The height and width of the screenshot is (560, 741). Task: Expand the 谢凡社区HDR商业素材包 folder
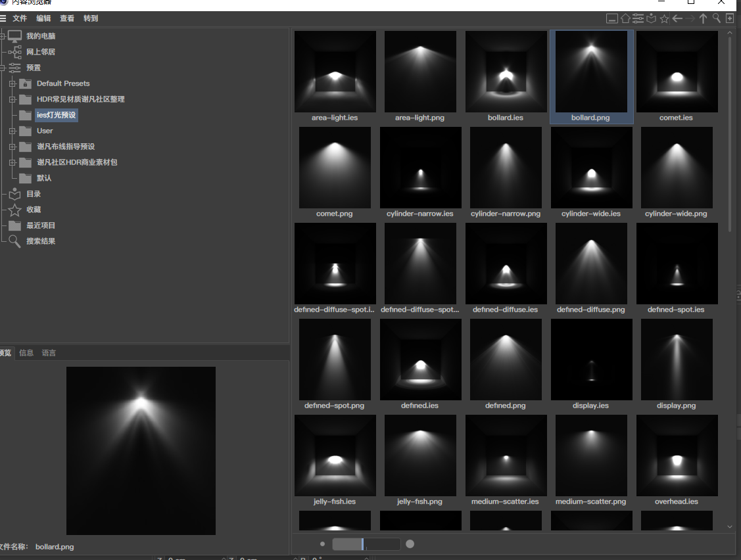tap(12, 162)
